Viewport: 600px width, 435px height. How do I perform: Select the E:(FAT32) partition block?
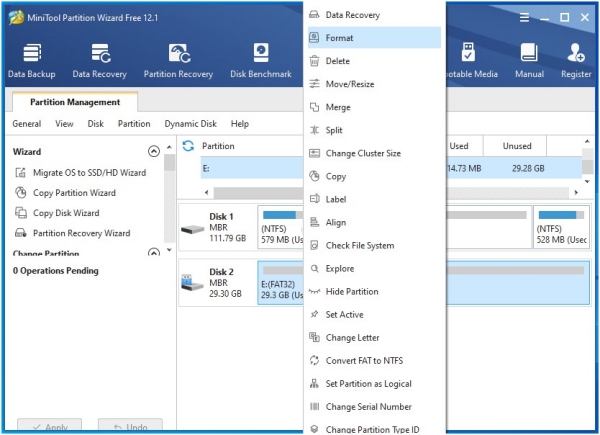coord(424,283)
